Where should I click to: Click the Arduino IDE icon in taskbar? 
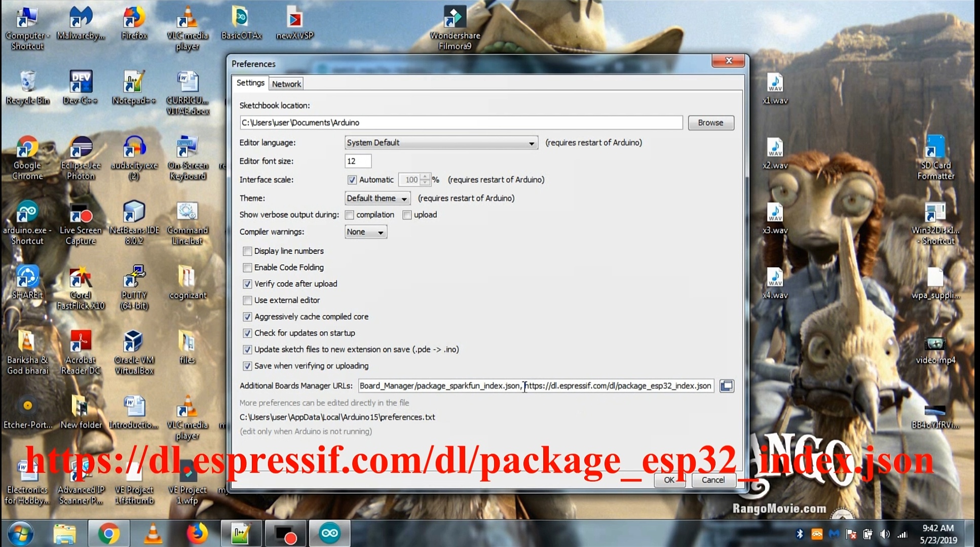(329, 533)
